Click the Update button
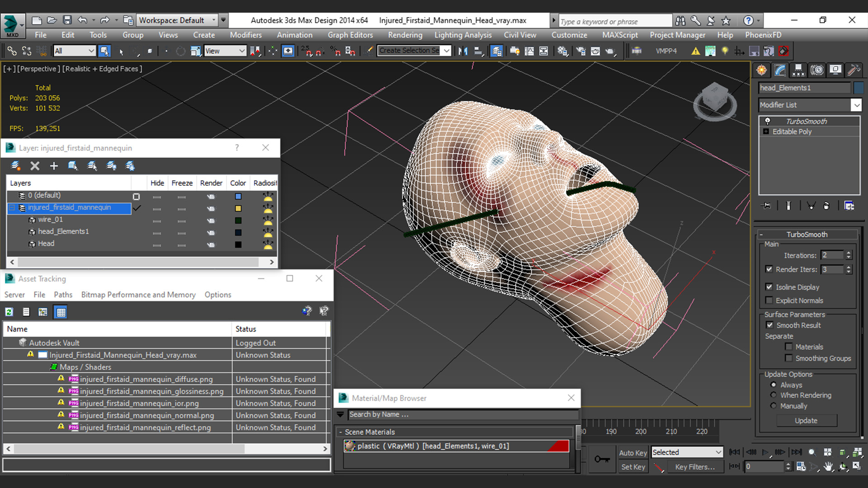This screenshot has height=488, width=868. pyautogui.click(x=806, y=421)
